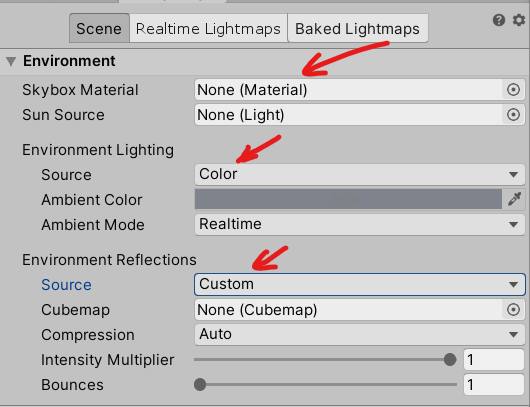This screenshot has width=530, height=407.
Task: Click the Skybox Material label
Action: click(x=80, y=90)
